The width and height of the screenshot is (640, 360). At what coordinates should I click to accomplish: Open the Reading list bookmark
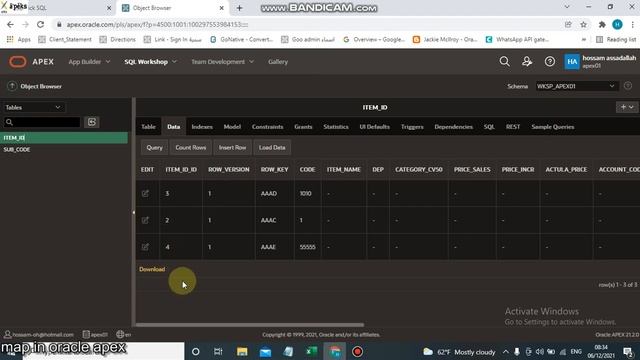click(616, 39)
